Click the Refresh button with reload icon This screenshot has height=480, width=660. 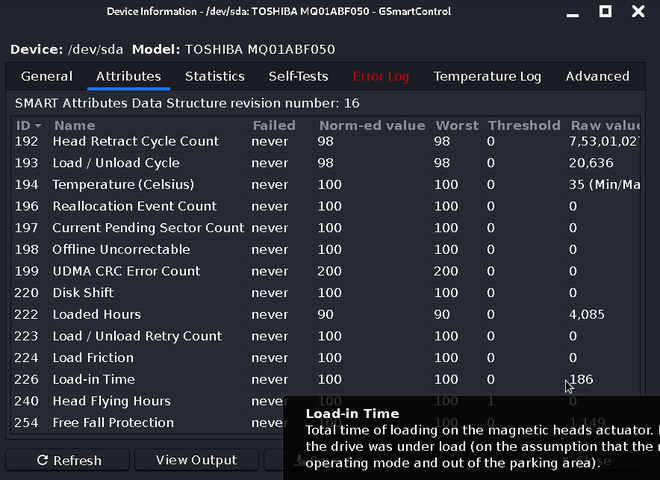point(69,460)
